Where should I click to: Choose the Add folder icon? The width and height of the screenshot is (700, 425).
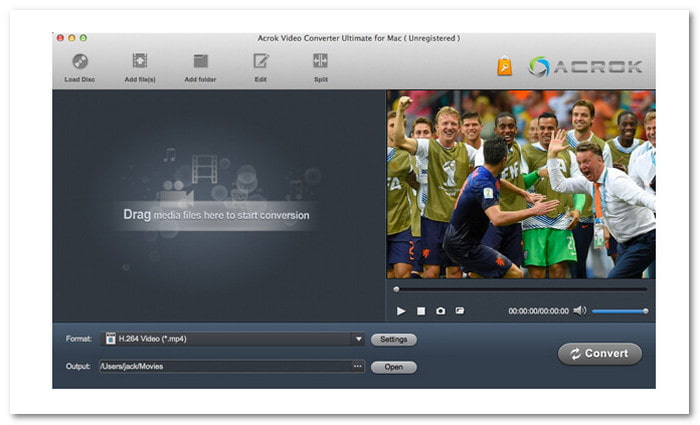pos(200,61)
